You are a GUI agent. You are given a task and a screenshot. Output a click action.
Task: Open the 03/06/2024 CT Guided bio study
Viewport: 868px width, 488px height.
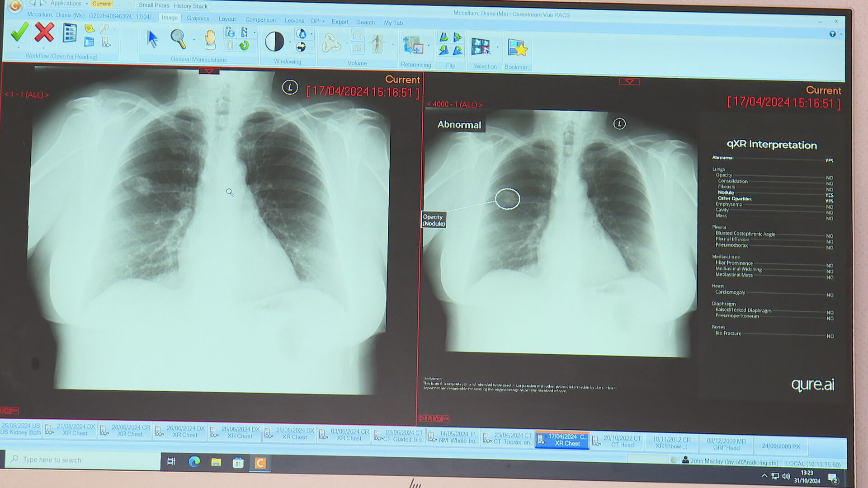click(399, 436)
